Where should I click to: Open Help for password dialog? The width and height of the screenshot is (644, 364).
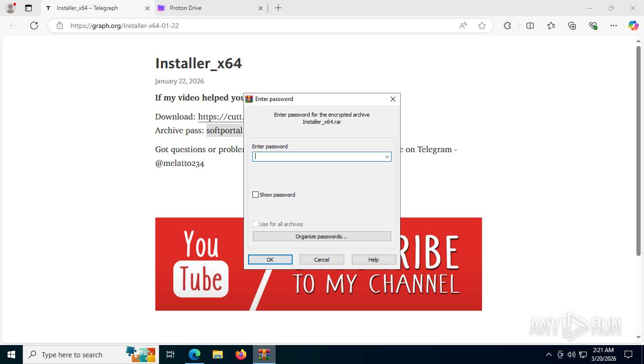tap(374, 260)
